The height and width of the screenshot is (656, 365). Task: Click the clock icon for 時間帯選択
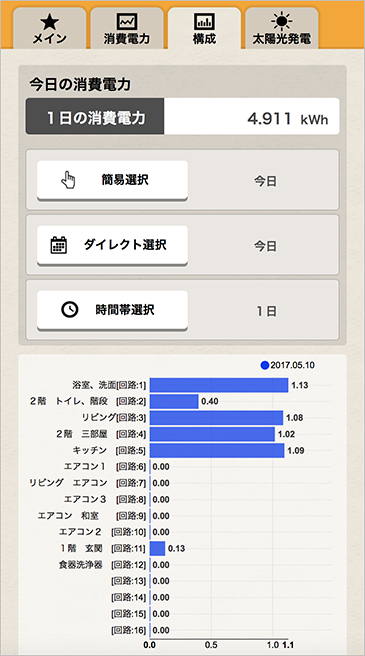click(69, 310)
